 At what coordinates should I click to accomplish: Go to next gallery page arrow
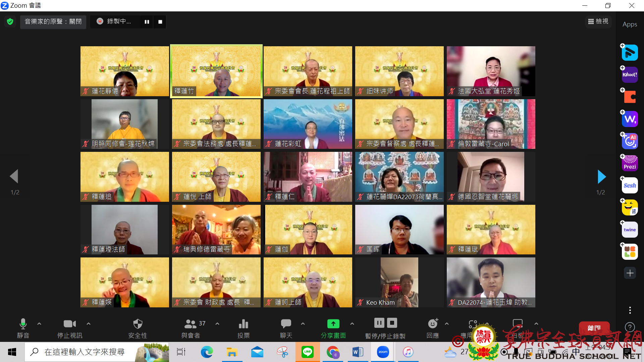click(601, 177)
